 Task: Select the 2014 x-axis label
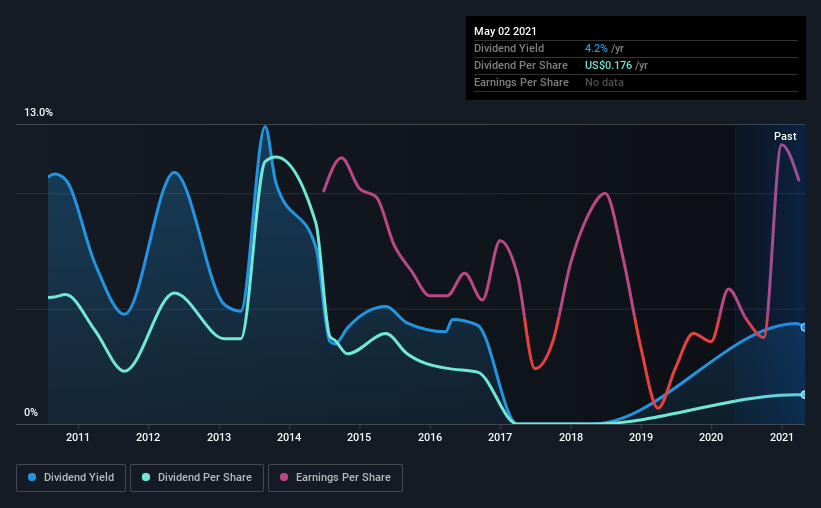(x=289, y=437)
